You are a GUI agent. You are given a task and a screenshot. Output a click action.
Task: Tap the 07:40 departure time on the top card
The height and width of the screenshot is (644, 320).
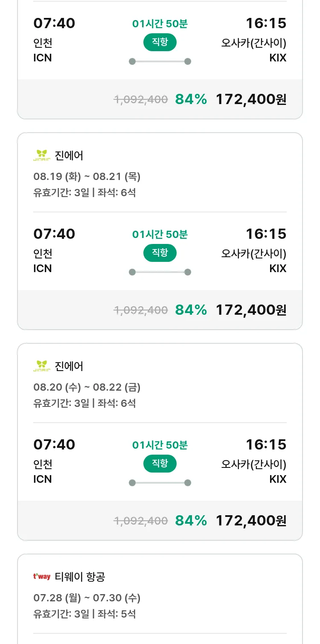[x=54, y=23]
